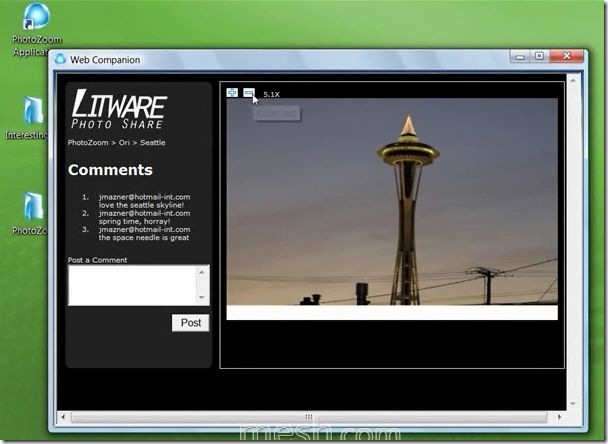
Task: Close the Web Companion window
Action: click(x=567, y=57)
